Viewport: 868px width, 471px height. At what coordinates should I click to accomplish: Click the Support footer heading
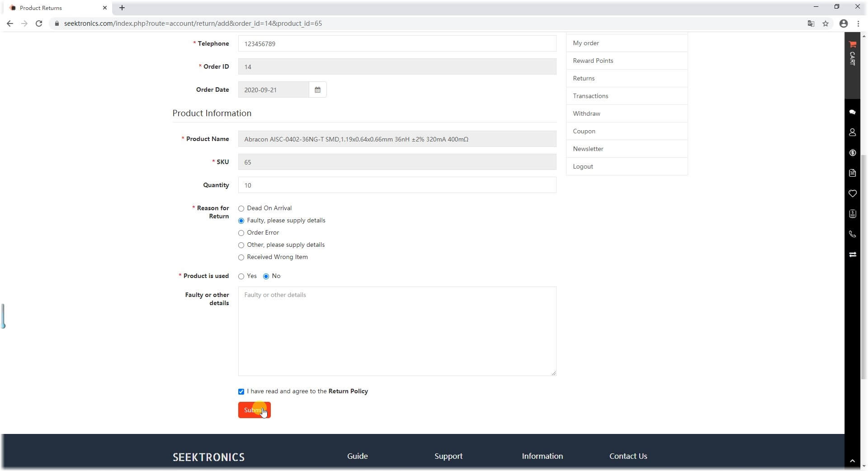click(448, 456)
